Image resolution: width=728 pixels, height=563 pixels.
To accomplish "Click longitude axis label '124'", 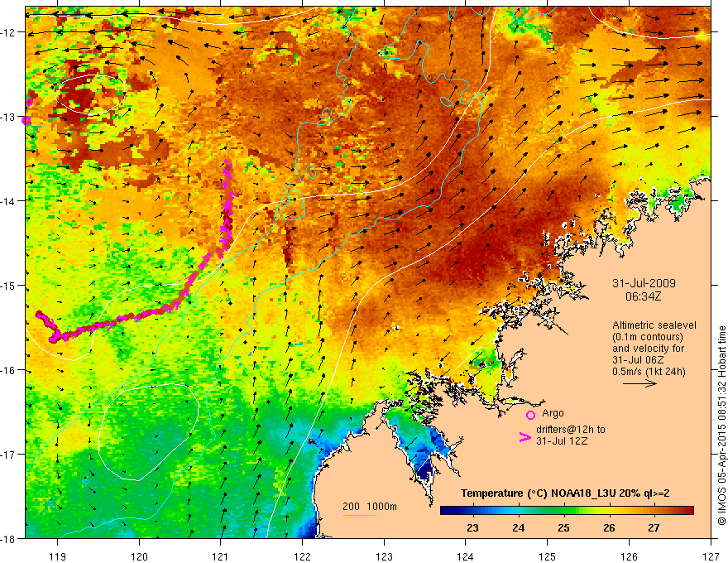I will pos(466,556).
